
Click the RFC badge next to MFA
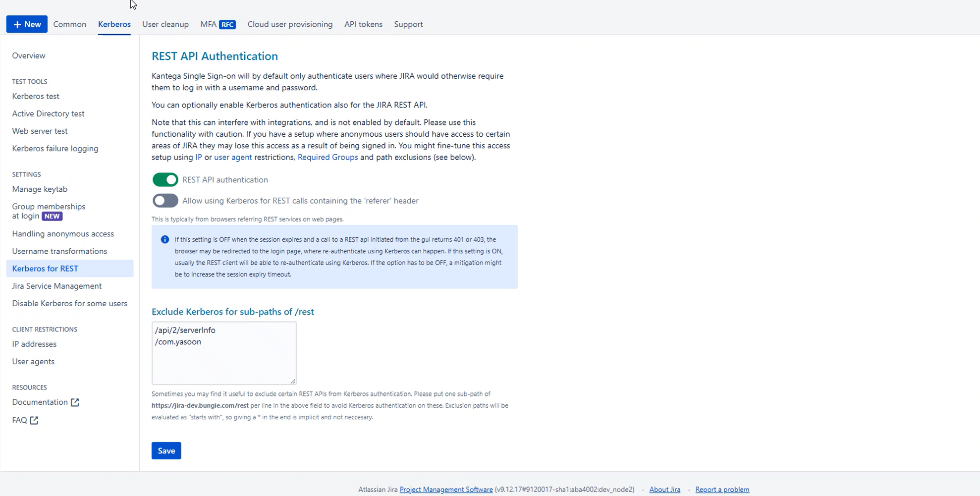point(227,25)
